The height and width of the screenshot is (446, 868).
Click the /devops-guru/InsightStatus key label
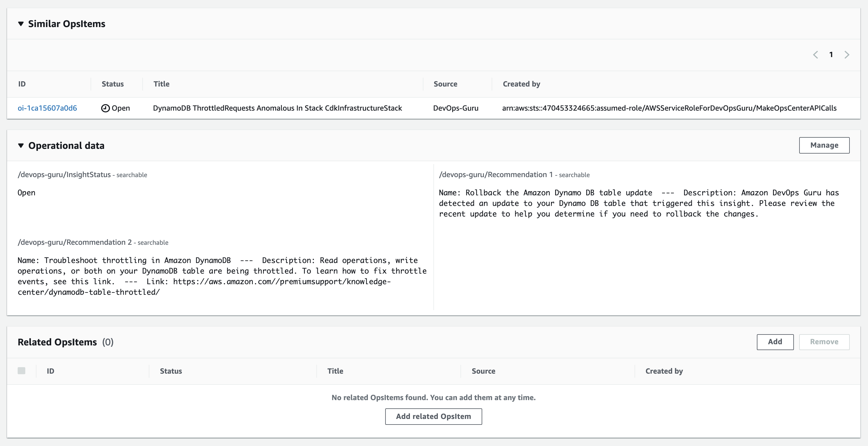coord(64,174)
